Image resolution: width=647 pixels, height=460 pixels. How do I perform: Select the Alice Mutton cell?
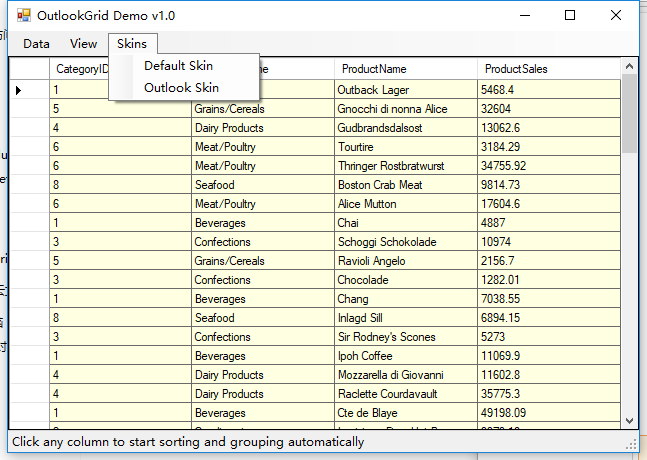[406, 203]
